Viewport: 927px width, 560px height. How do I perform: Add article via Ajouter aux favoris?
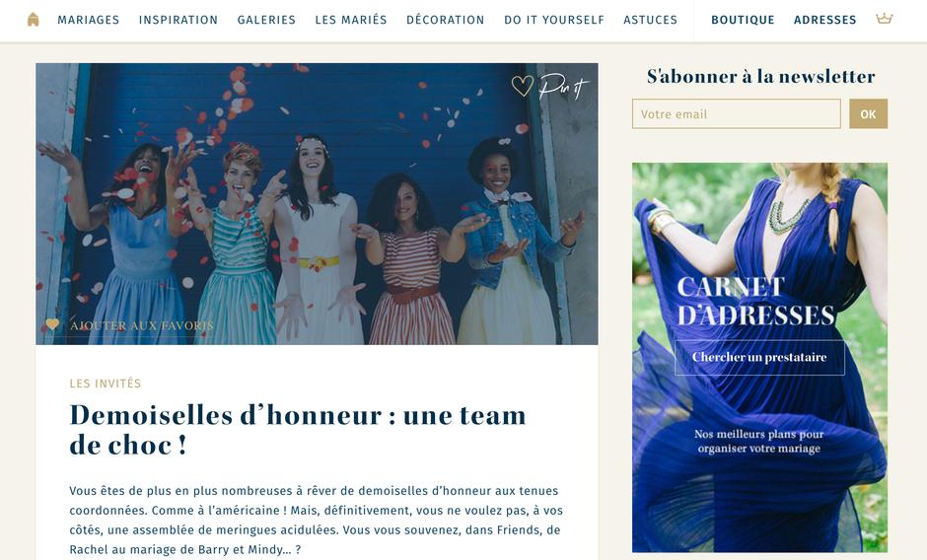[141, 325]
